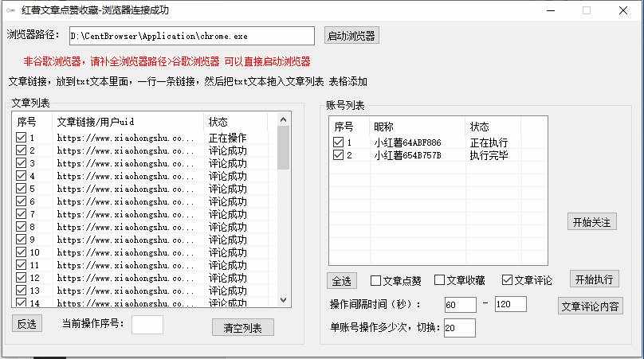Image resolution: width=644 pixels, height=359 pixels.
Task: Enable 文章点赞 checkbox
Action: pyautogui.click(x=376, y=280)
